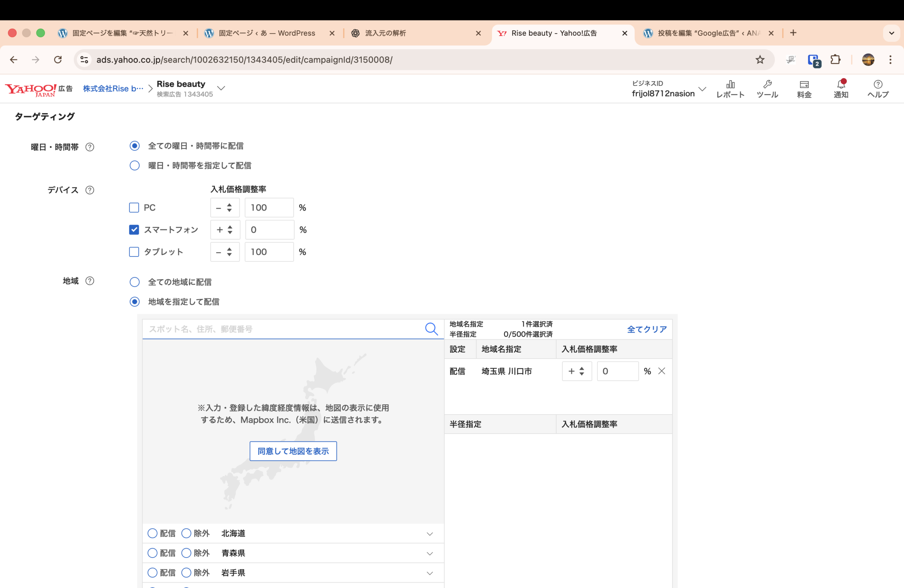Open the 通知 notification bell
Viewport: 904px width, 588px height.
point(840,89)
